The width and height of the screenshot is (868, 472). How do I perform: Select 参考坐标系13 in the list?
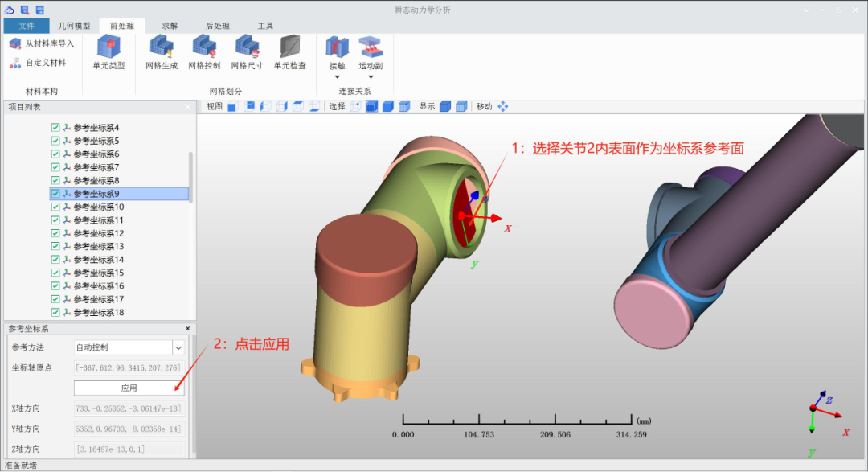click(99, 247)
